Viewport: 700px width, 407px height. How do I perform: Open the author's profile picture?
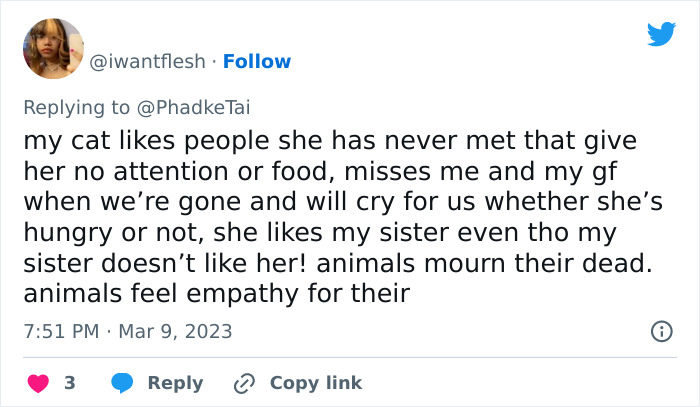(53, 48)
